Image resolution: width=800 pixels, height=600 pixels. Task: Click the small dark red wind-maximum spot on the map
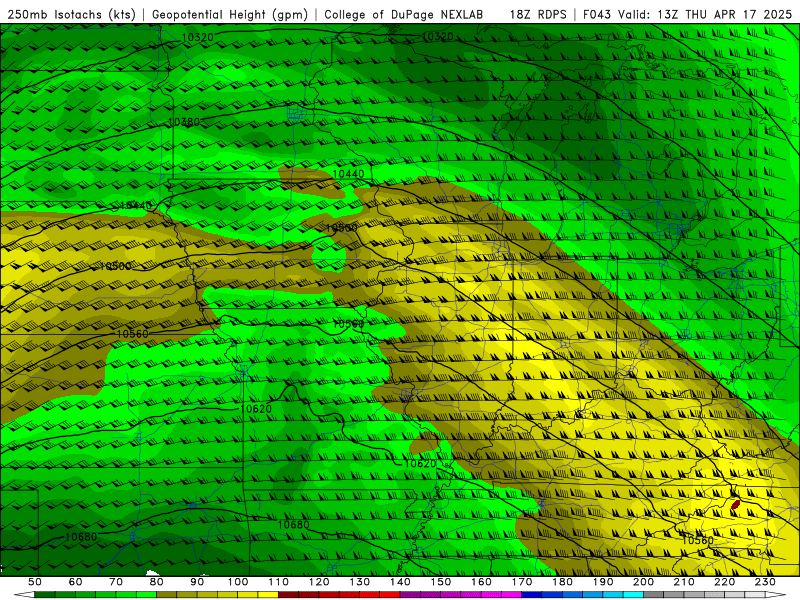pos(735,504)
